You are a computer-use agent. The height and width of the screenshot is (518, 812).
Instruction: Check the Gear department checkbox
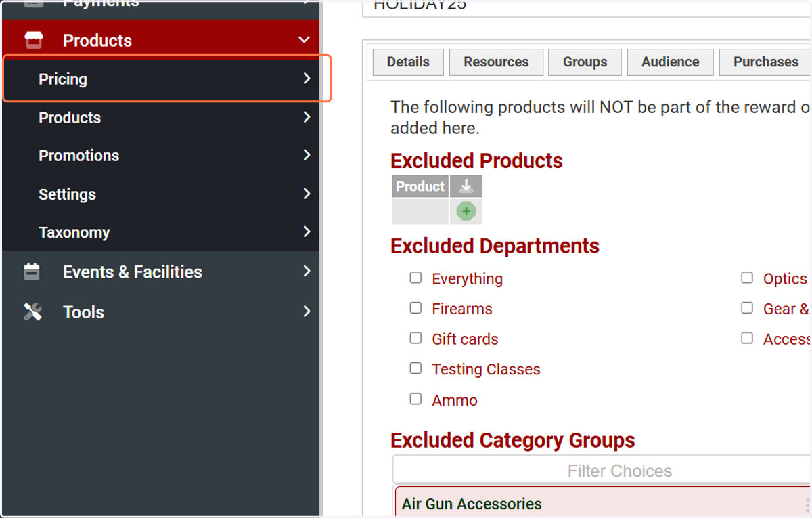click(747, 308)
